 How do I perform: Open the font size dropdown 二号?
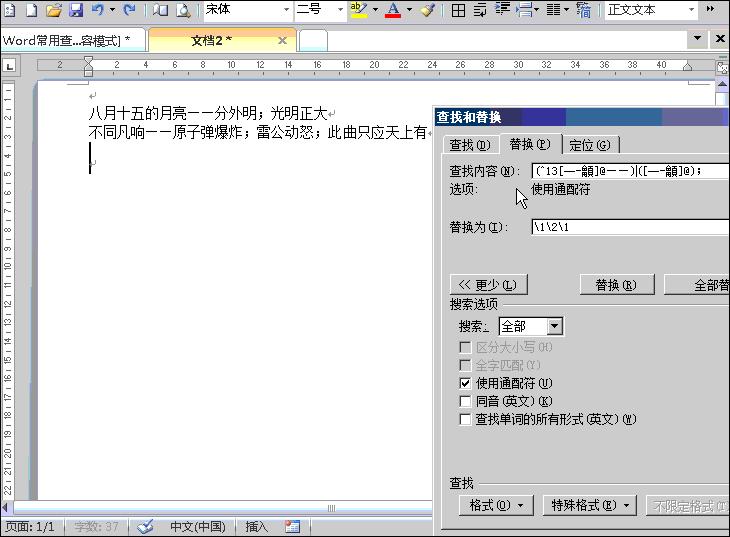pos(340,10)
